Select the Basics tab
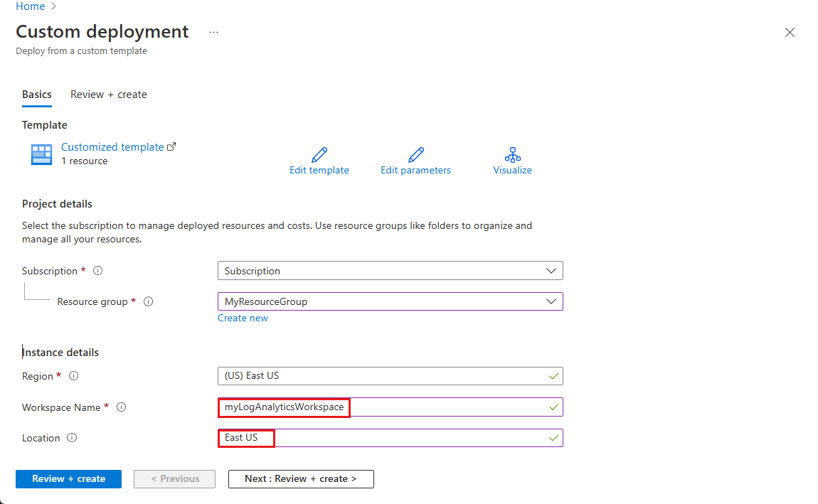The width and height of the screenshot is (818, 504). tap(37, 95)
